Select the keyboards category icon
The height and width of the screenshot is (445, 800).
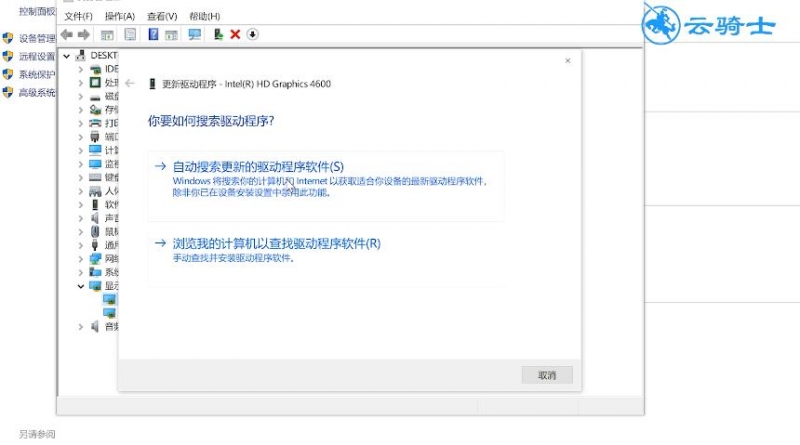(x=95, y=177)
